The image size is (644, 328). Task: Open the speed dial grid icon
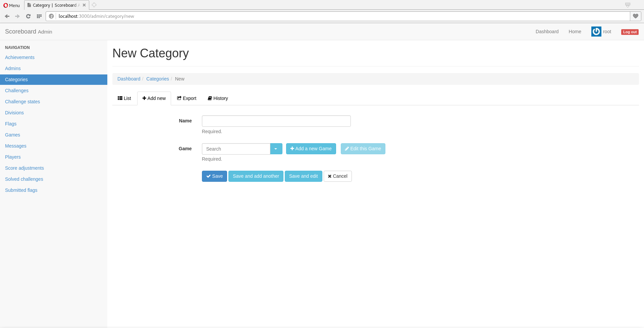[39, 16]
